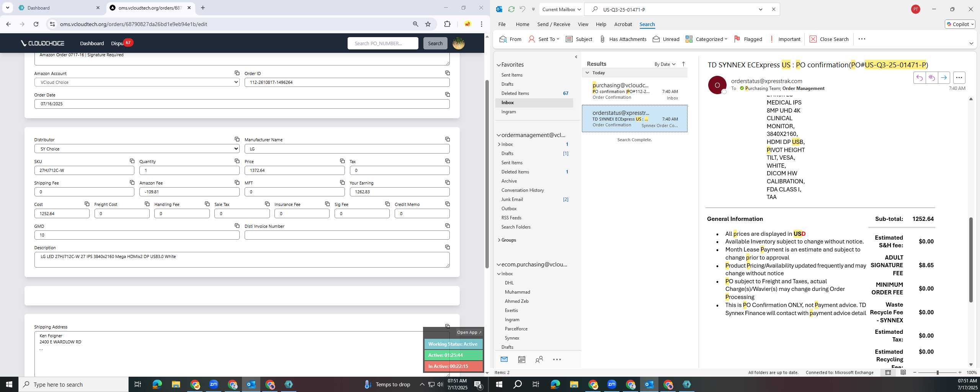Image resolution: width=980 pixels, height=392 pixels.
Task: Click the Outlook Send/Receive sync icon
Action: click(x=511, y=9)
